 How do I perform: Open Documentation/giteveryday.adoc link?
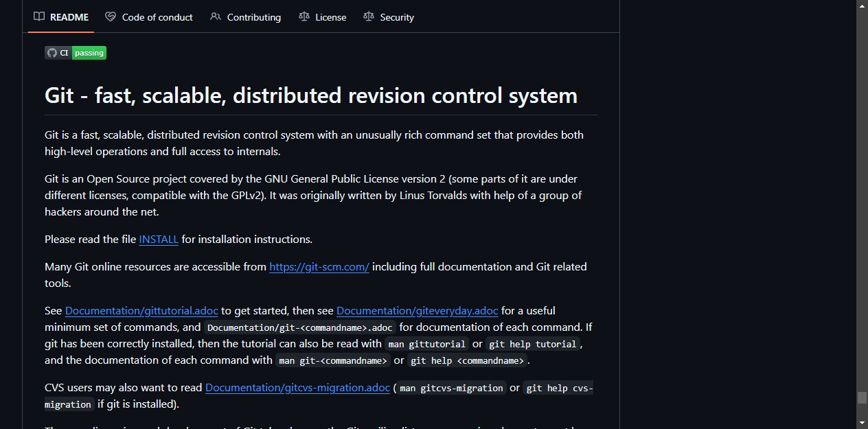pos(418,311)
